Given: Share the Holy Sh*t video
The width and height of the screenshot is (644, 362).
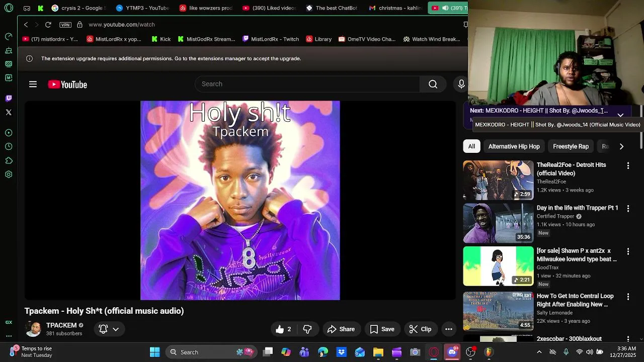Looking at the screenshot, I should (x=341, y=329).
